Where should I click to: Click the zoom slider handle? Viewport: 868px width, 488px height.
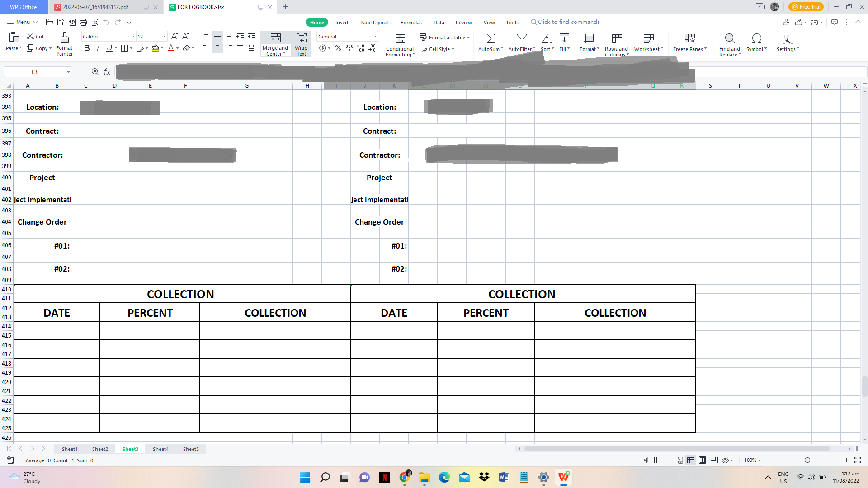click(x=807, y=460)
